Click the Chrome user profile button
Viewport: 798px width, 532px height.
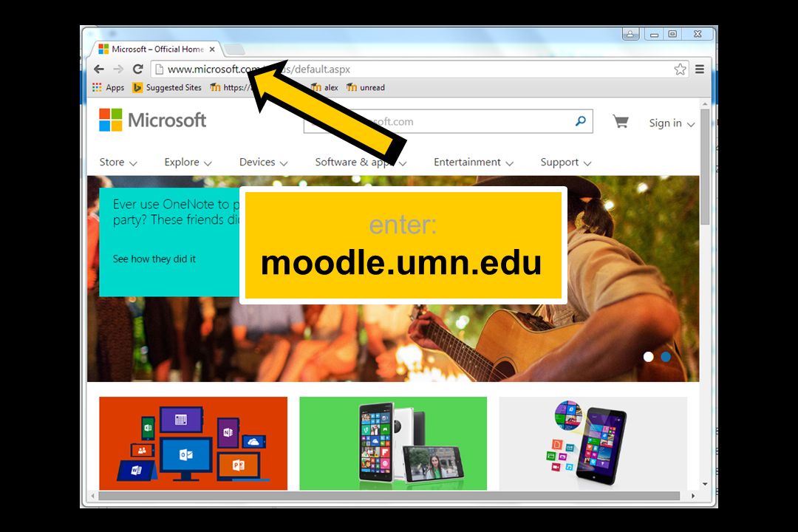point(630,34)
